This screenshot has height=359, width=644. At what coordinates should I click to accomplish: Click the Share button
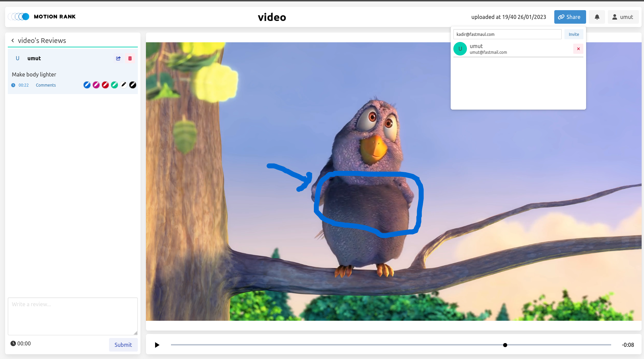[x=570, y=17]
